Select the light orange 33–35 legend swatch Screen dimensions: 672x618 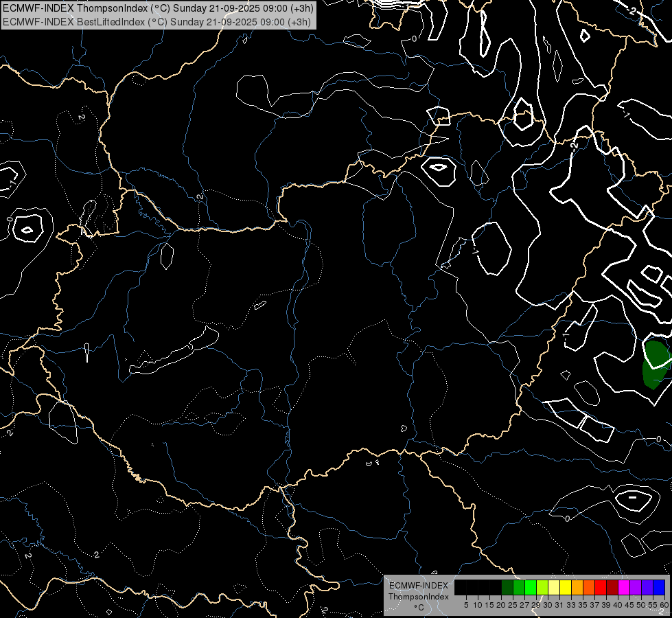pos(577,588)
